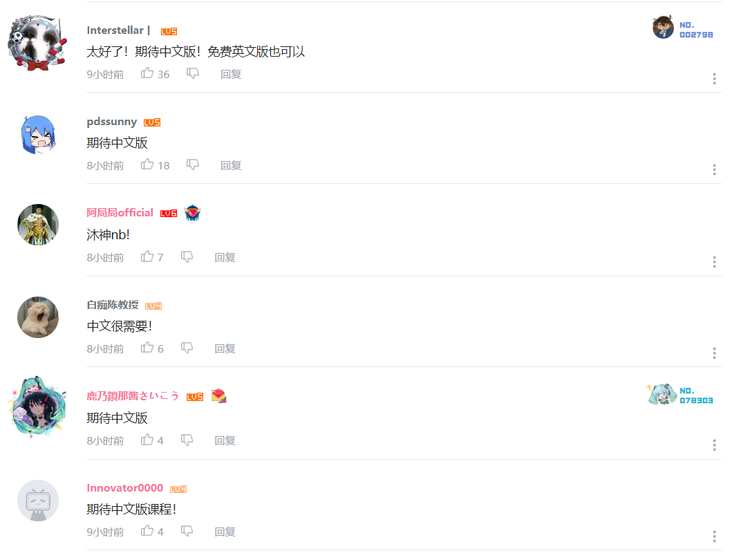
Task: Open more options for 中文很需要! comment
Action: click(x=714, y=353)
